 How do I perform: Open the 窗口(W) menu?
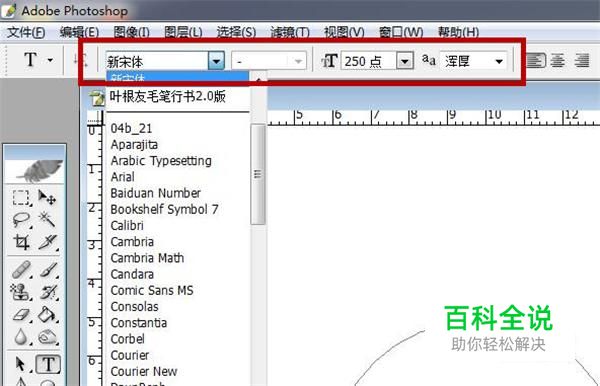401,32
